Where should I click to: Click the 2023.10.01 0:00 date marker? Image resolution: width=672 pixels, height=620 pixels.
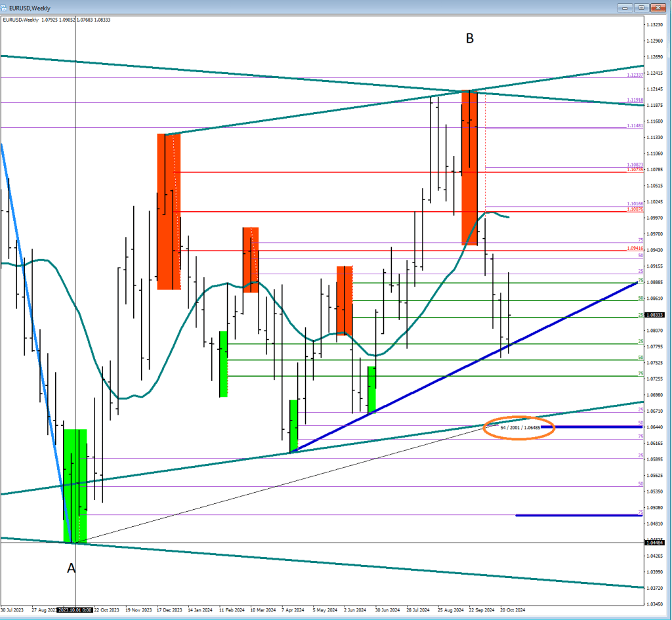pyautogui.click(x=75, y=610)
